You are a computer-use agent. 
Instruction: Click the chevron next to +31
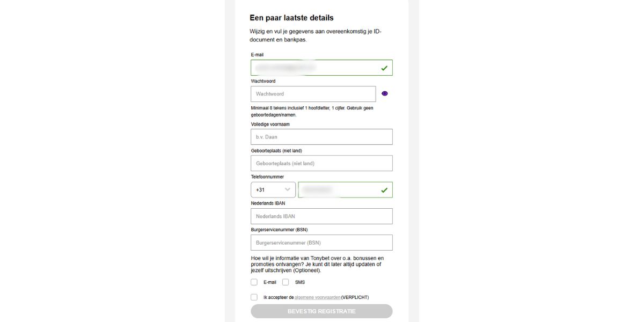point(288,189)
